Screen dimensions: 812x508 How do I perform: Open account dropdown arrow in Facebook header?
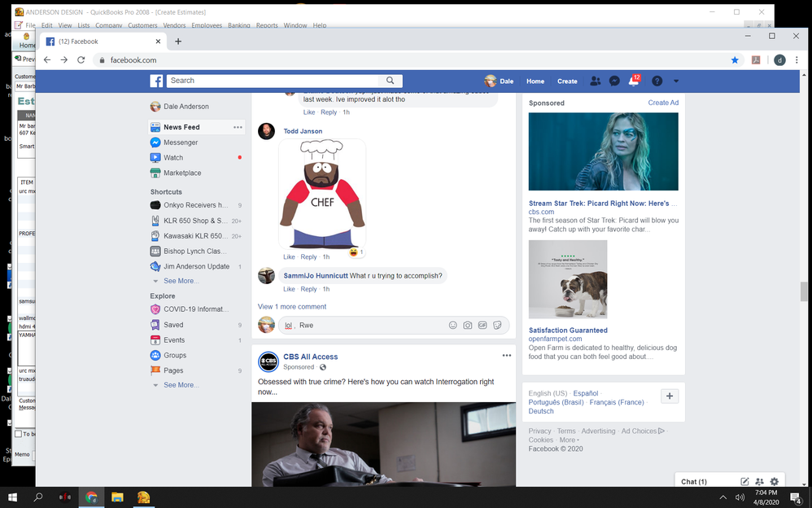pyautogui.click(x=676, y=81)
